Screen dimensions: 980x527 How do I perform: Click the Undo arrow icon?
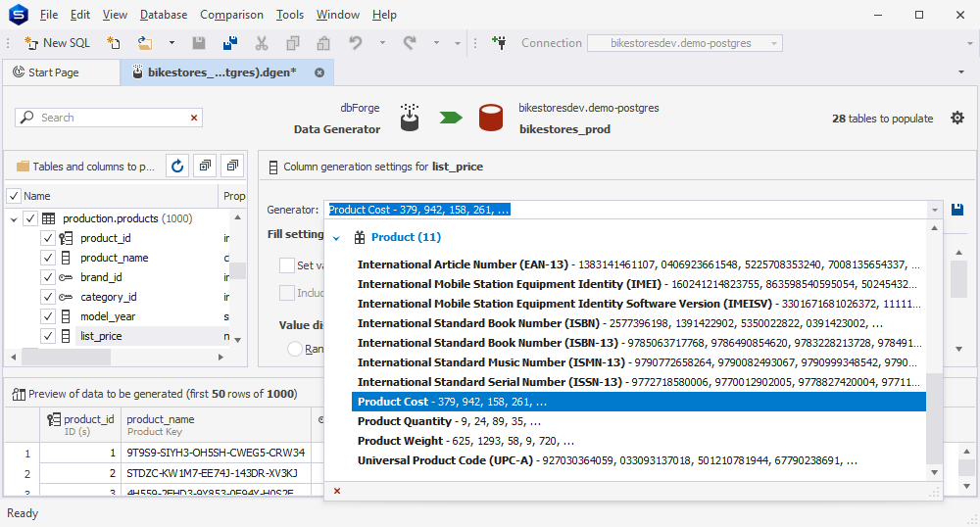pos(356,43)
